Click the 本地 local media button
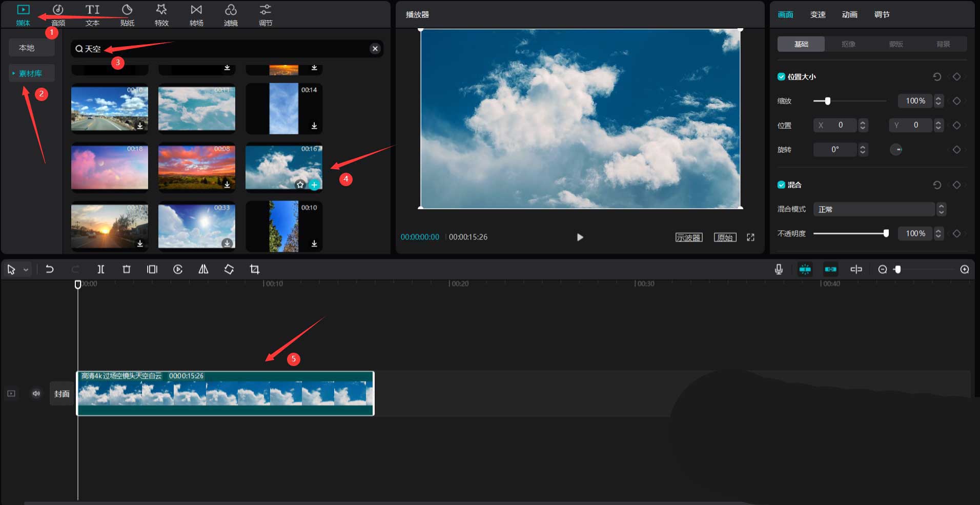The image size is (980, 505). point(27,48)
